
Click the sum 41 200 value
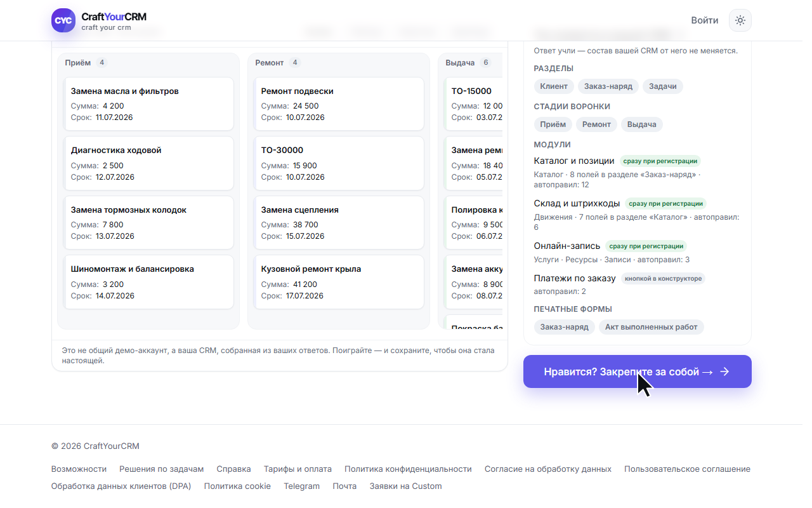click(304, 284)
